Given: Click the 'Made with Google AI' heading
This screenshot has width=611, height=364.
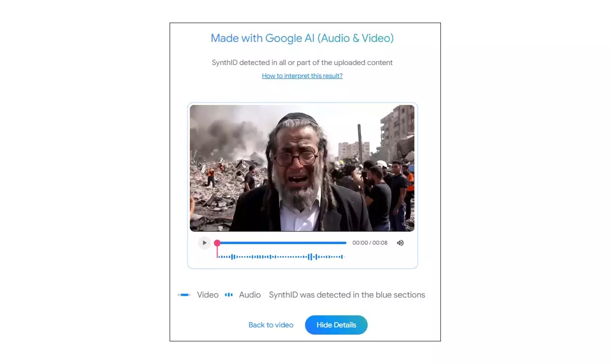Looking at the screenshot, I should (x=302, y=38).
